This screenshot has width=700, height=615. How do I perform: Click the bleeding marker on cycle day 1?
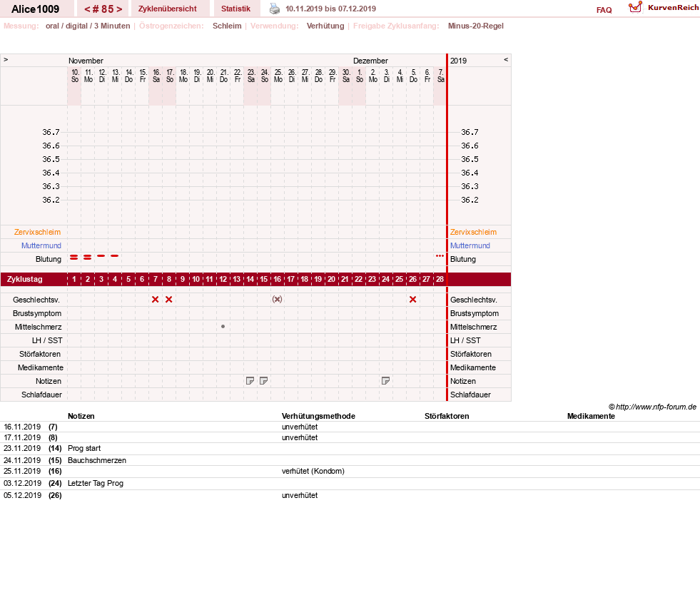coord(74,257)
